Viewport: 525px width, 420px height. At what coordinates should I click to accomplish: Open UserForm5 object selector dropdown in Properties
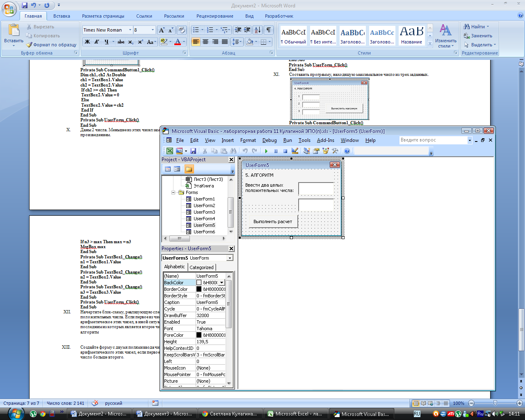click(230, 258)
